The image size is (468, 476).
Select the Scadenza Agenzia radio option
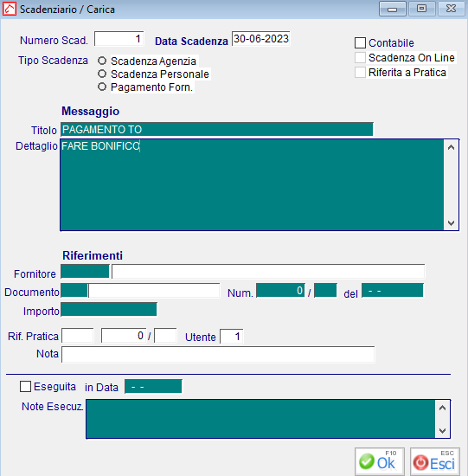[102, 61]
